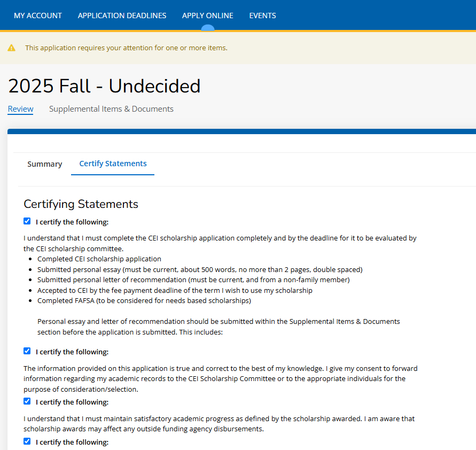Open the Review section
Image resolution: width=476 pixels, height=450 pixels.
pyautogui.click(x=20, y=108)
